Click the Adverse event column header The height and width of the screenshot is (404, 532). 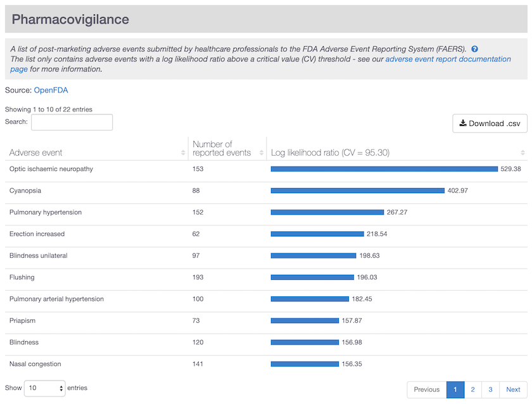click(35, 153)
